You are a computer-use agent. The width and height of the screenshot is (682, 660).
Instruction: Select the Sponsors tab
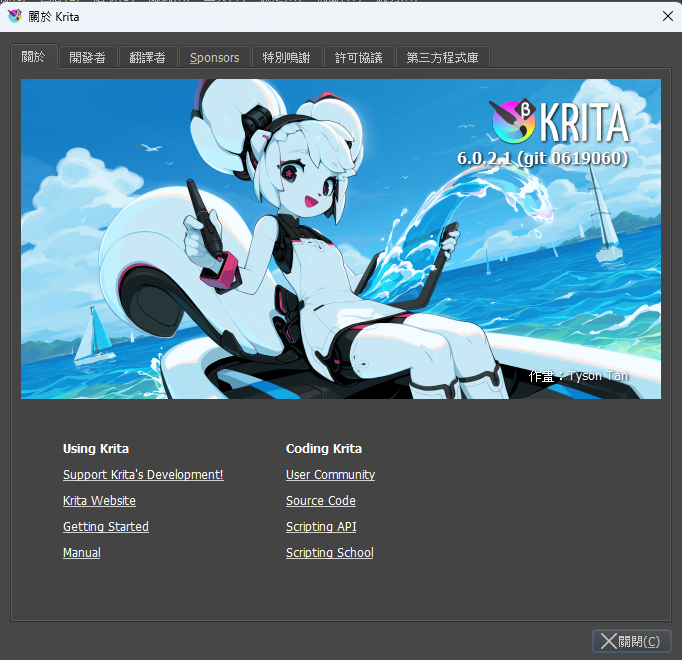pyautogui.click(x=215, y=57)
